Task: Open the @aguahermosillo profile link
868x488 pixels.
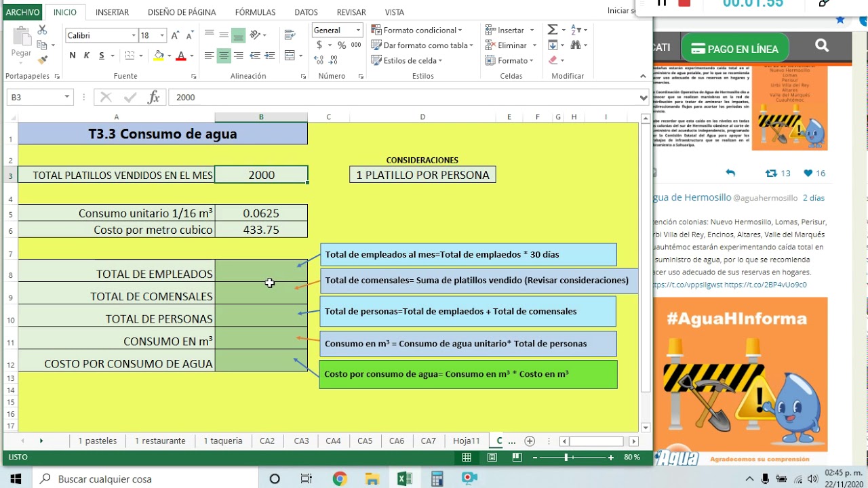Action: coord(766,198)
